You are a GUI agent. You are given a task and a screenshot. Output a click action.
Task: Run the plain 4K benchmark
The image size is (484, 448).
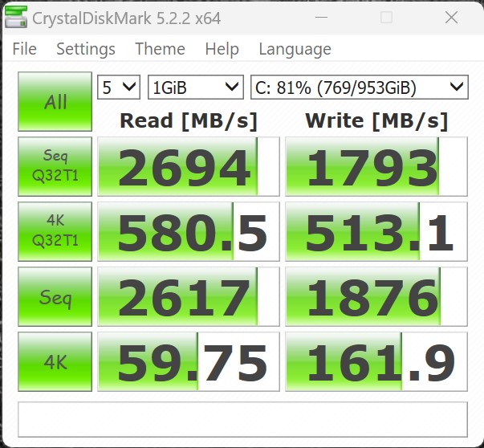(55, 361)
